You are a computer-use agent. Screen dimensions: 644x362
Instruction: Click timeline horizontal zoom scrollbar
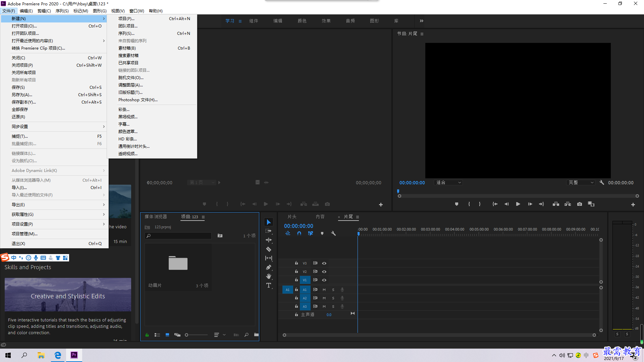439,335
